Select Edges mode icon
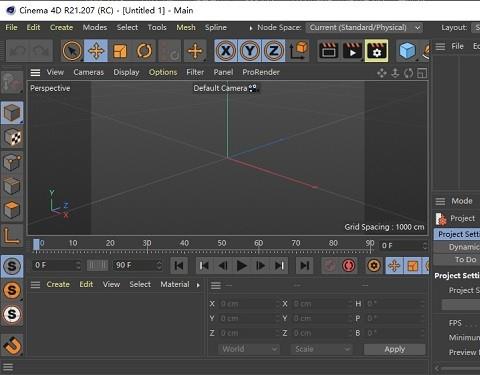Screen dimensions: 480x375 (12, 186)
